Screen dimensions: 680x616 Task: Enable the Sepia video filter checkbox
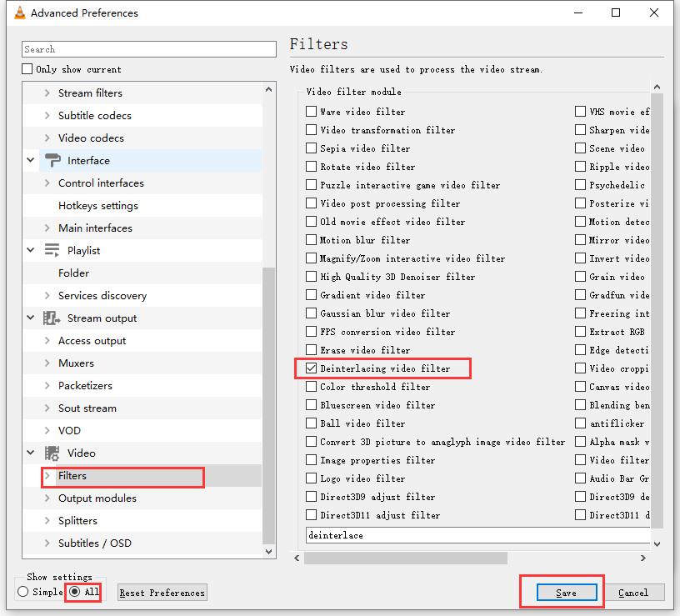coord(311,148)
